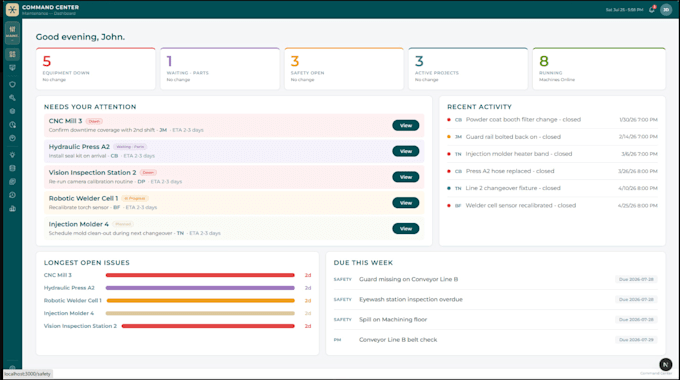Screen dimensions: 680x380
Task: View the Injection Molder 4 item
Action: [405, 229]
